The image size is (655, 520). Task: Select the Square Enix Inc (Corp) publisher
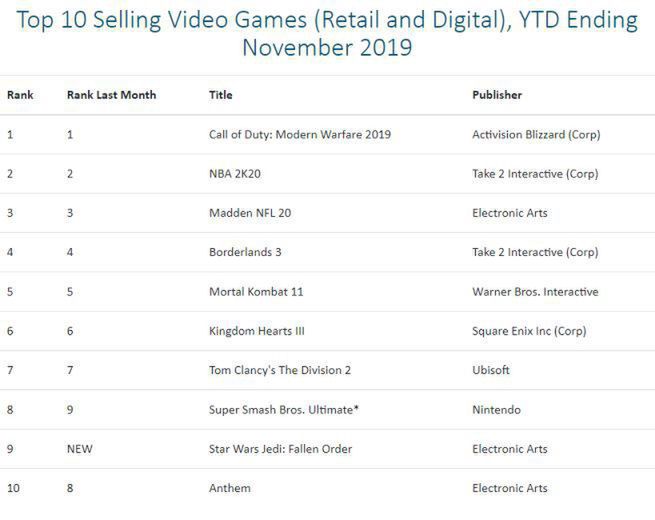(529, 331)
